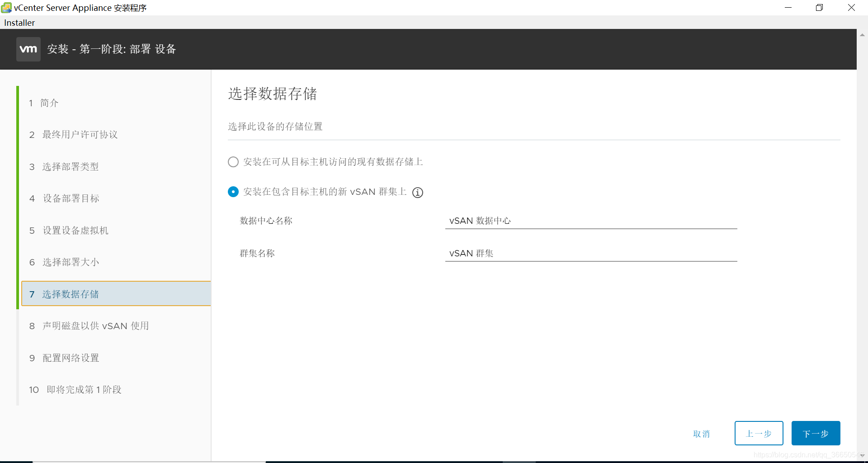This screenshot has height=463, width=868.
Task: Edit the cluster name field
Action: coord(591,253)
